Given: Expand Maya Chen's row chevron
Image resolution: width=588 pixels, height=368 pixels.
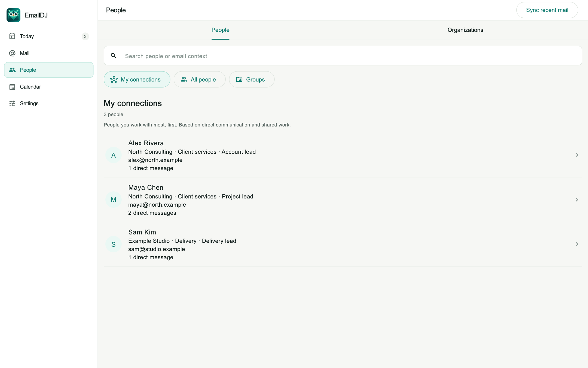Looking at the screenshot, I should 577,200.
